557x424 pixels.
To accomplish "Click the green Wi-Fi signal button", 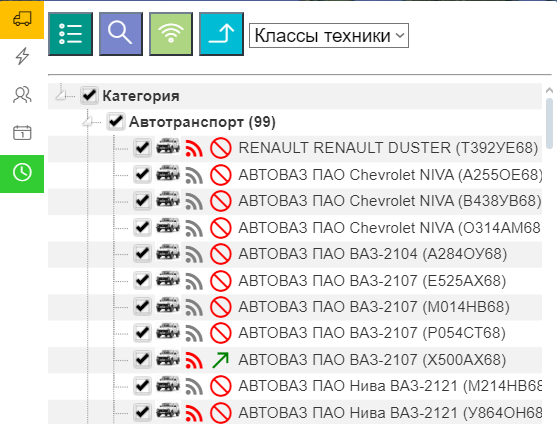I will click(x=171, y=34).
